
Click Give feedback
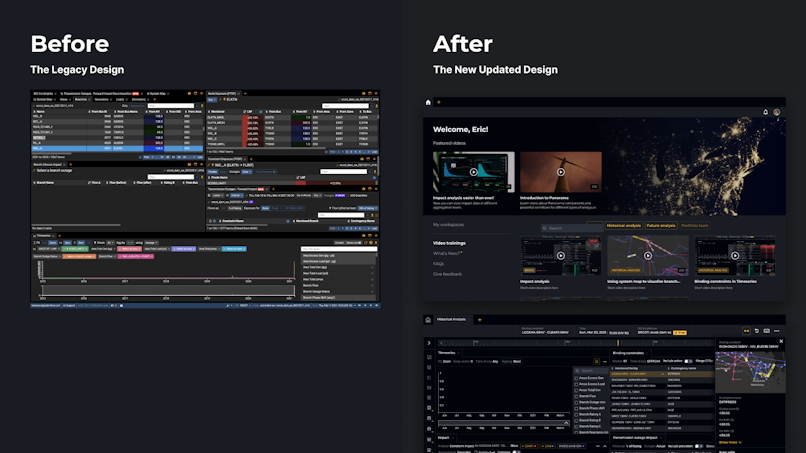click(447, 274)
